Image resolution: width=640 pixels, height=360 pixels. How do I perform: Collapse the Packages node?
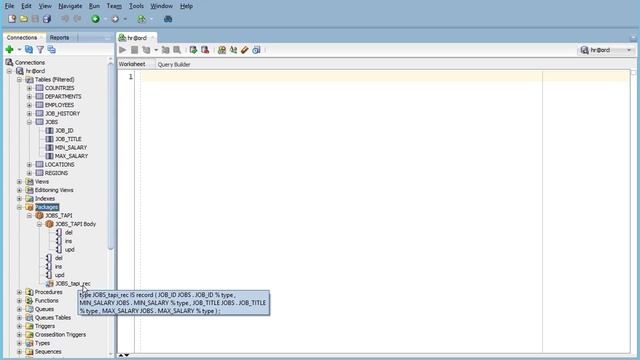pos(19,207)
